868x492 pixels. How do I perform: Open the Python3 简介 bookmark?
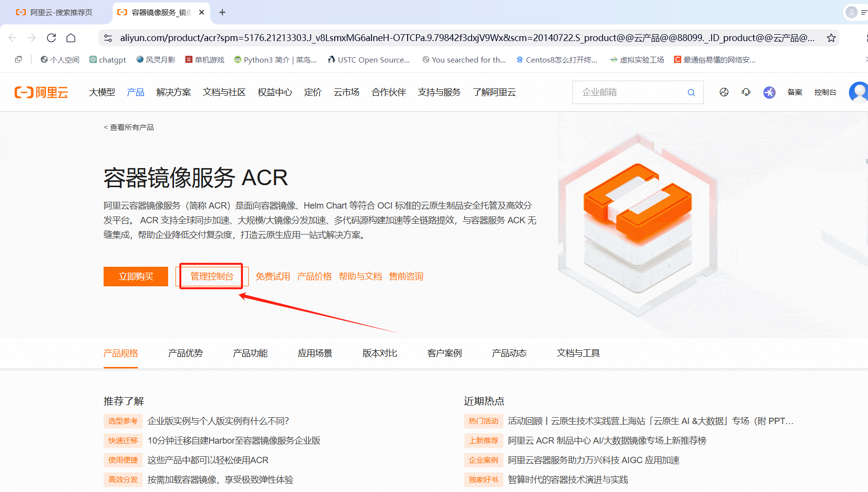276,60
